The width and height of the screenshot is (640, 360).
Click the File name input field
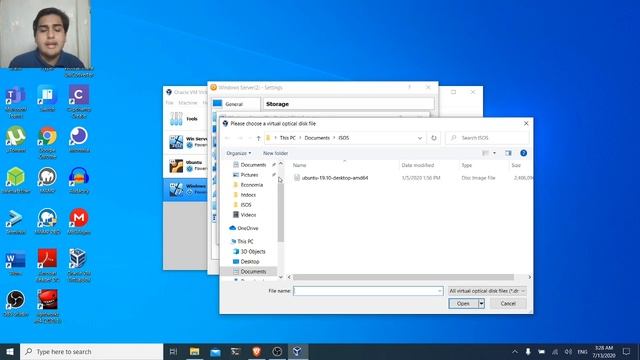pyautogui.click(x=368, y=291)
